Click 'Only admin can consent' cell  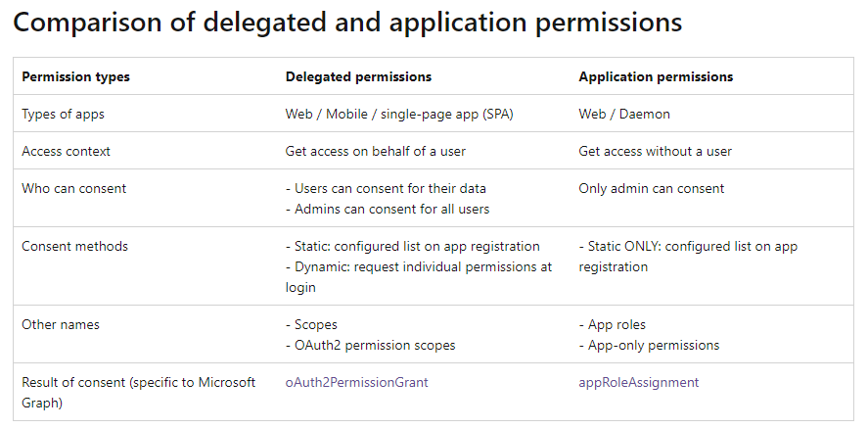(652, 188)
